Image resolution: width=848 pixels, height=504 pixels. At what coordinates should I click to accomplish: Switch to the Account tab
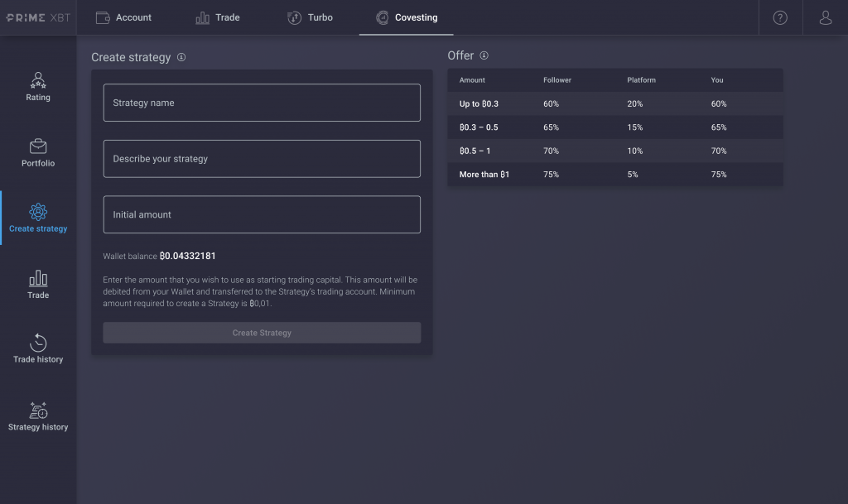click(x=123, y=17)
